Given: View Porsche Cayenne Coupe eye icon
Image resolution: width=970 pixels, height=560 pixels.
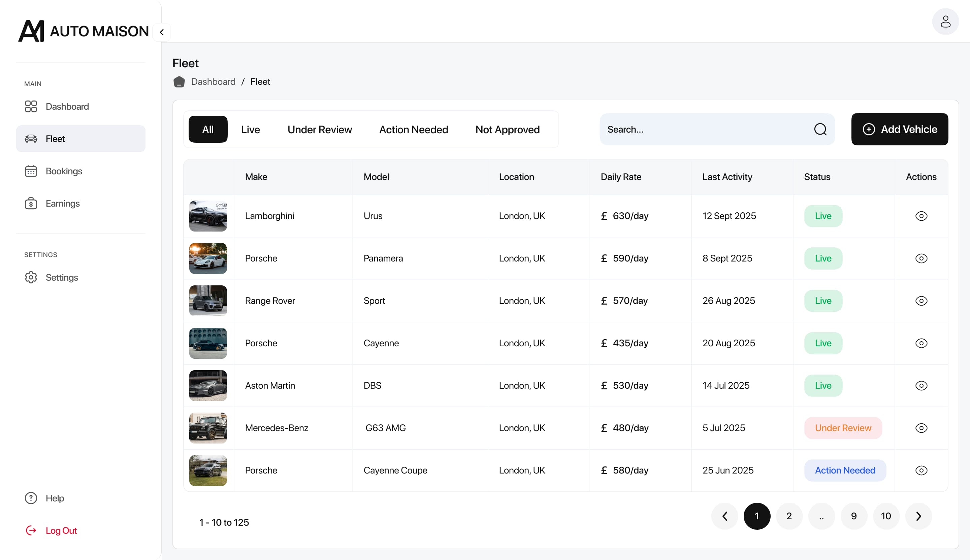Looking at the screenshot, I should click(x=921, y=470).
